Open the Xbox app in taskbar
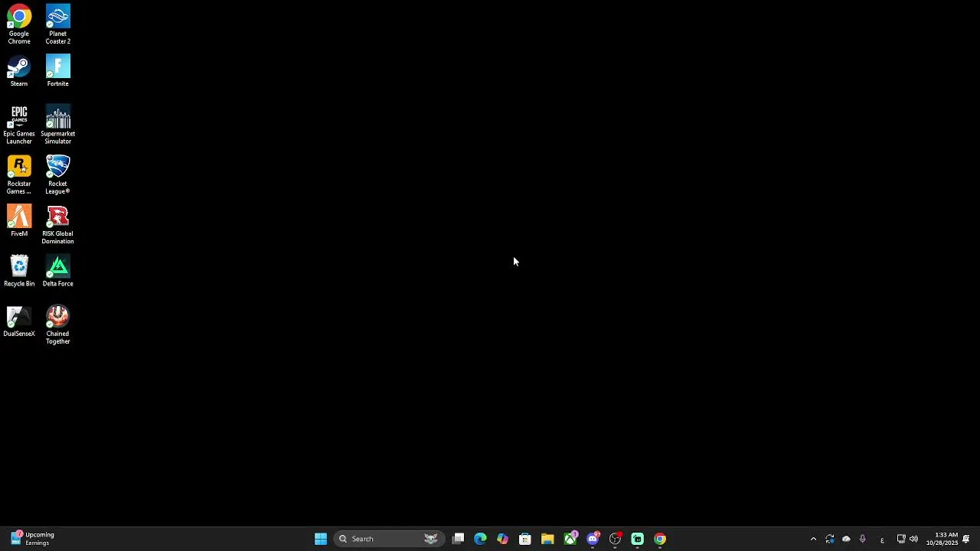The height and width of the screenshot is (551, 980). [570, 539]
